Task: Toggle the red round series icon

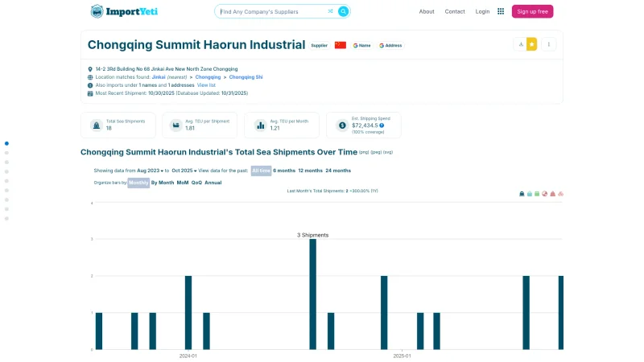Action: click(545, 194)
